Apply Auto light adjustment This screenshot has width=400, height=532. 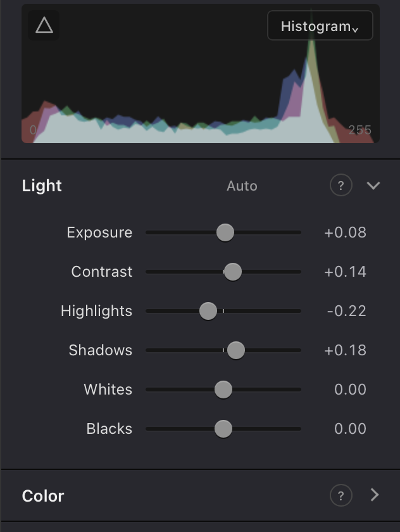click(x=242, y=186)
